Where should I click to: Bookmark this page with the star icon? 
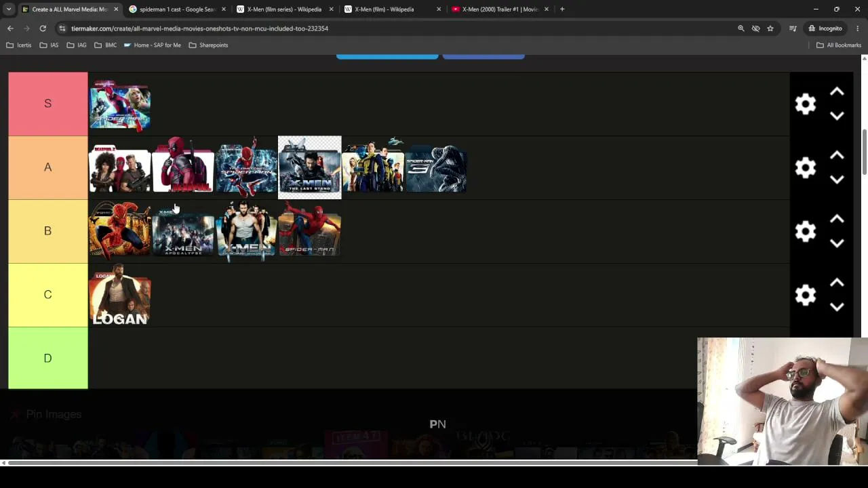point(770,28)
